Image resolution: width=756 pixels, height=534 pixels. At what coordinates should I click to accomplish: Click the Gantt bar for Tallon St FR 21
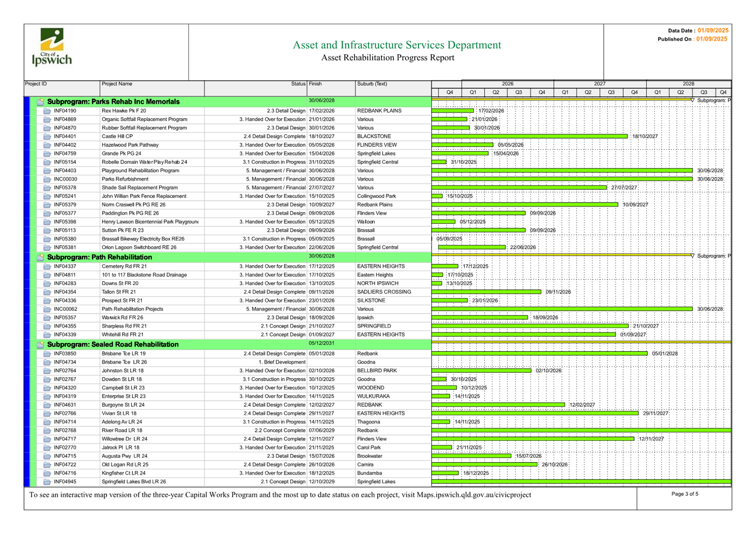[486, 292]
